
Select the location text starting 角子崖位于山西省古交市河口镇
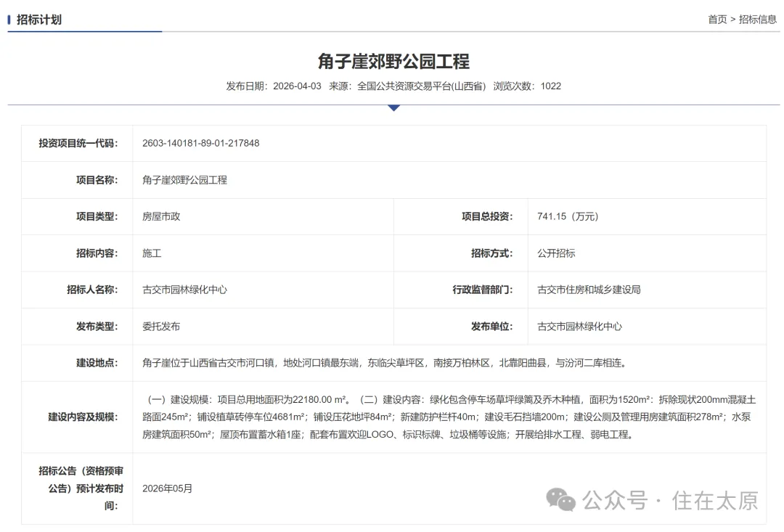385,363
